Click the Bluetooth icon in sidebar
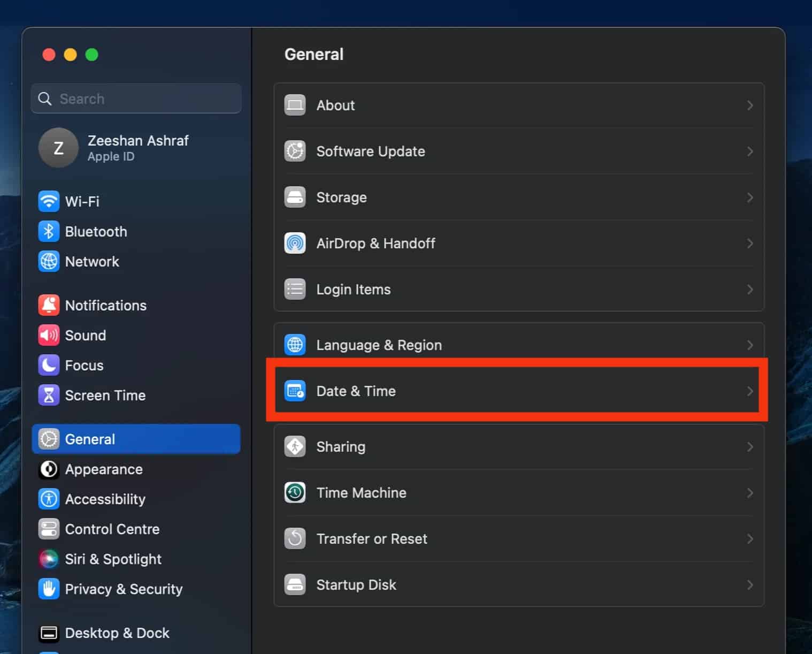The height and width of the screenshot is (654, 812). point(49,231)
